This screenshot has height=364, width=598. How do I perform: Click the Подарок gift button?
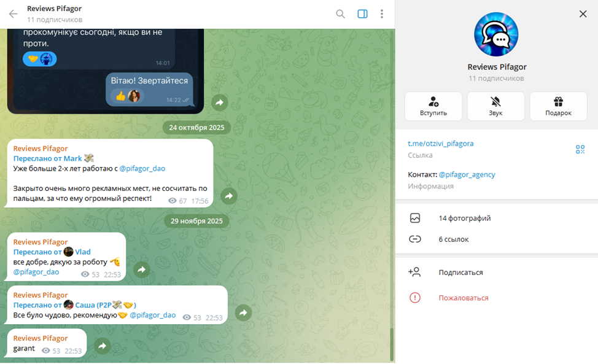click(x=558, y=106)
